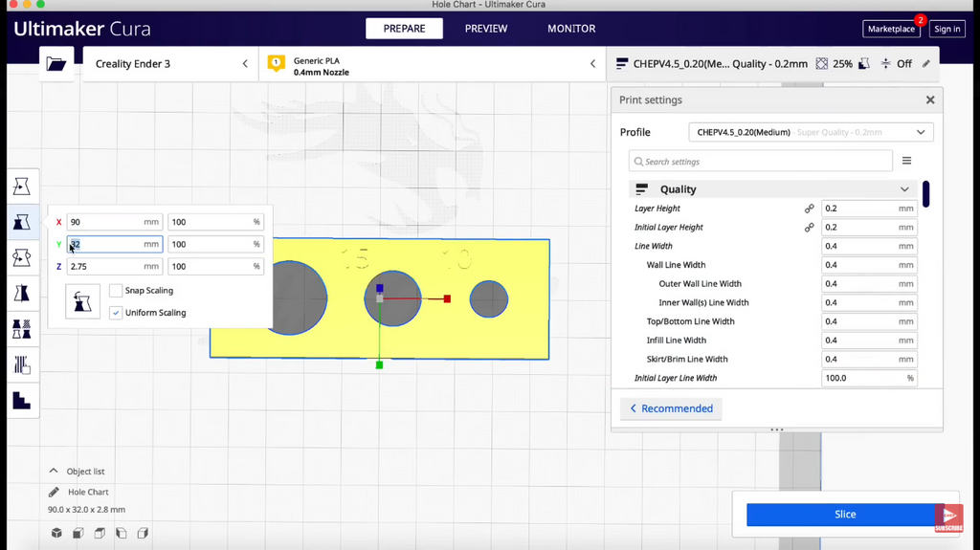980x550 pixels.
Task: Switch to the PREPARE tab
Action: [x=405, y=29]
